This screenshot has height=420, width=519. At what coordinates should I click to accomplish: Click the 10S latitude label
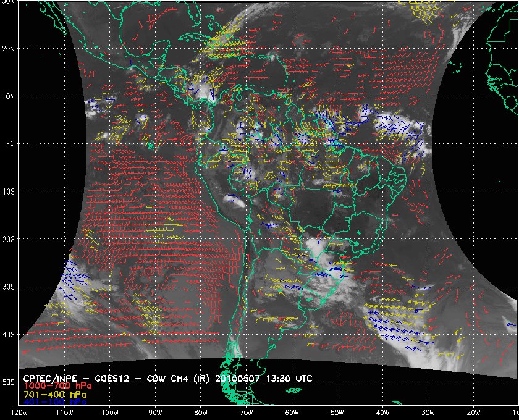[9, 191]
